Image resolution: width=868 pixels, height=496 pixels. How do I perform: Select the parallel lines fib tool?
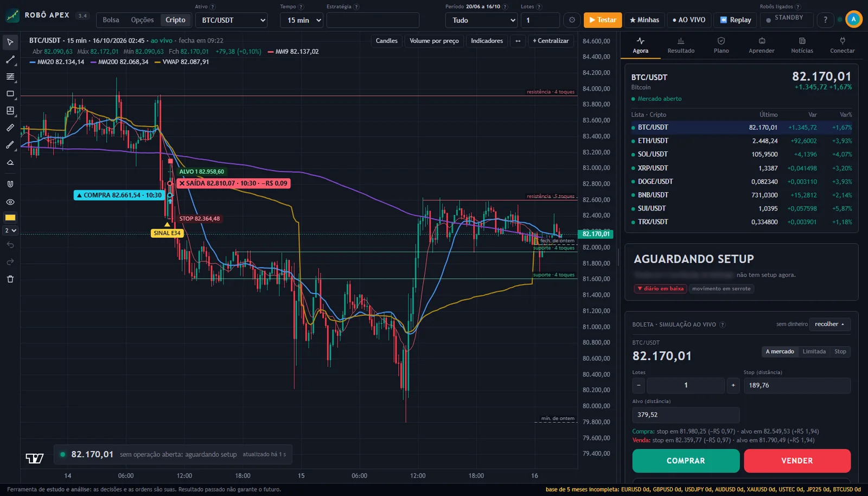click(x=10, y=77)
